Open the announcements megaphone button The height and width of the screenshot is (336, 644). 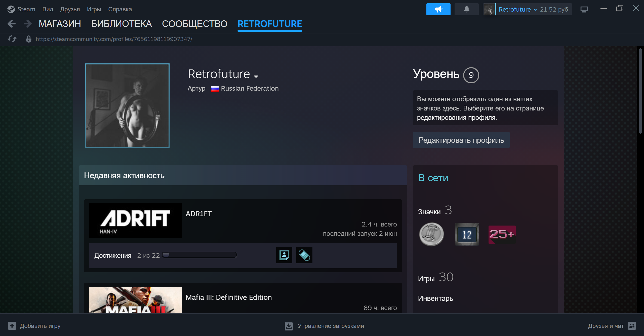(x=438, y=9)
